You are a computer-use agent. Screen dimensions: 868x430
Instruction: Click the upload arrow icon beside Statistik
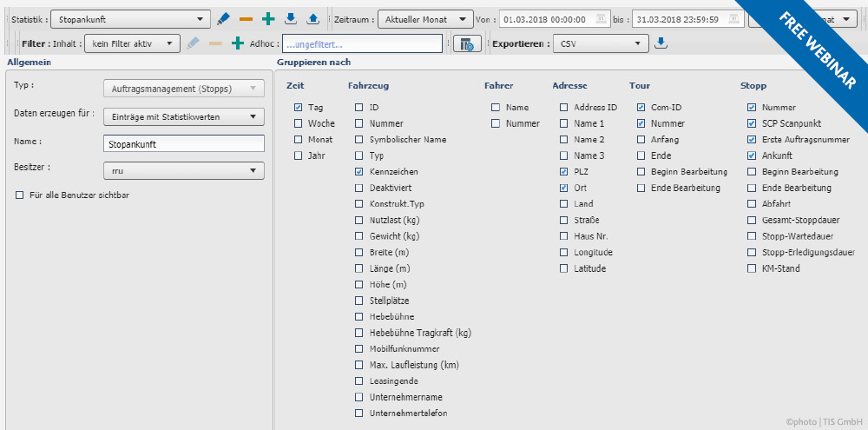pyautogui.click(x=313, y=18)
